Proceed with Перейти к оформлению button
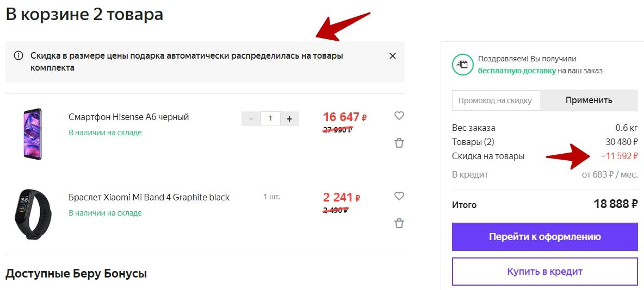The image size is (644, 290). [545, 237]
